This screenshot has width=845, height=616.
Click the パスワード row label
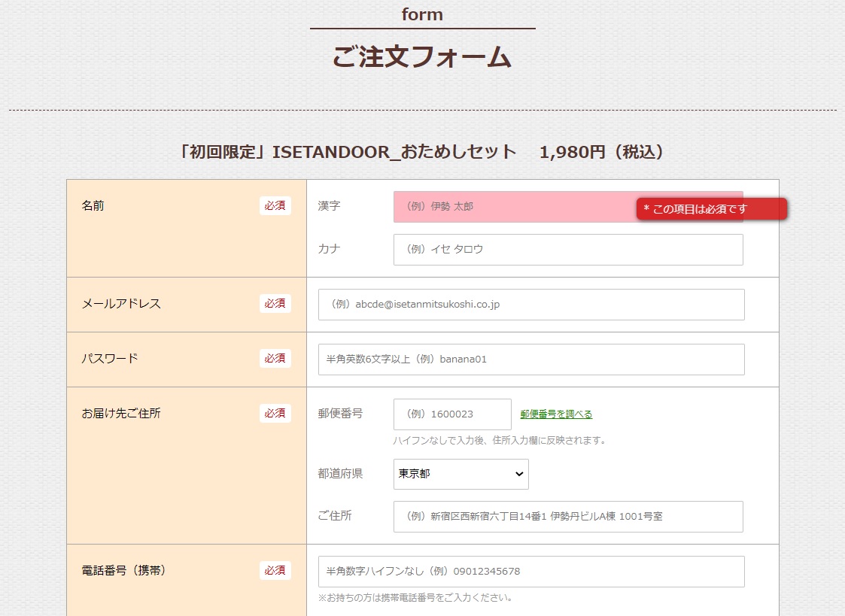coord(110,359)
